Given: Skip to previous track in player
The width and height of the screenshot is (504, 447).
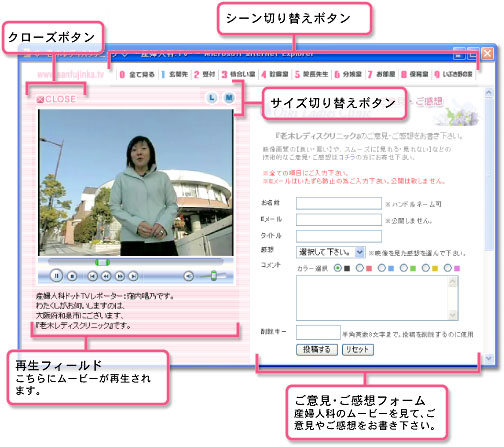Looking at the screenshot, I should click(92, 276).
